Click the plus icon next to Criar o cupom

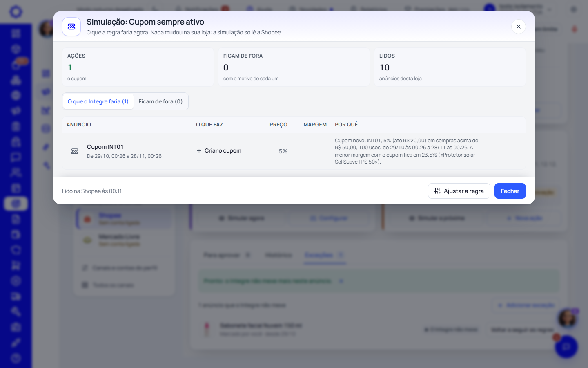(x=199, y=151)
